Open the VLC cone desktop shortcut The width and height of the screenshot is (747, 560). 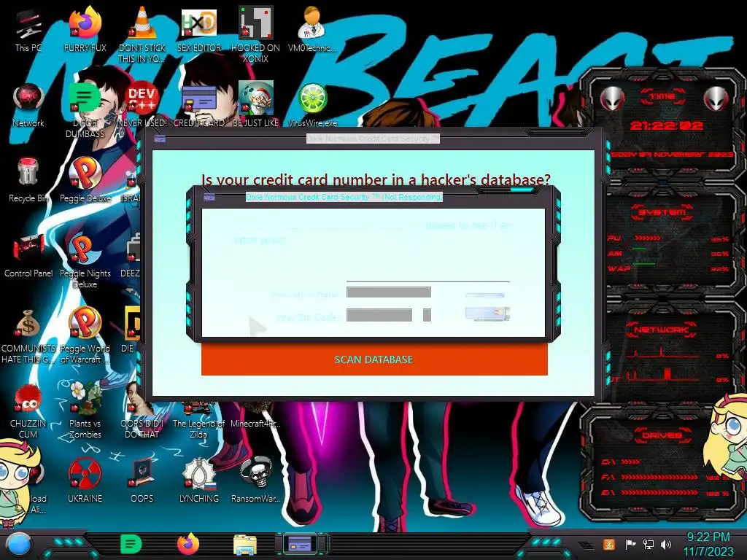click(142, 23)
